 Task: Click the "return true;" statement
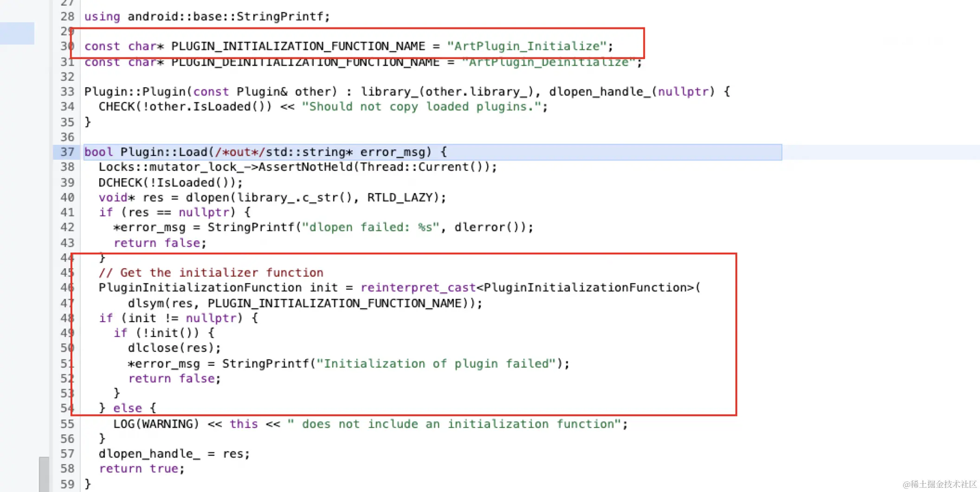click(x=142, y=469)
